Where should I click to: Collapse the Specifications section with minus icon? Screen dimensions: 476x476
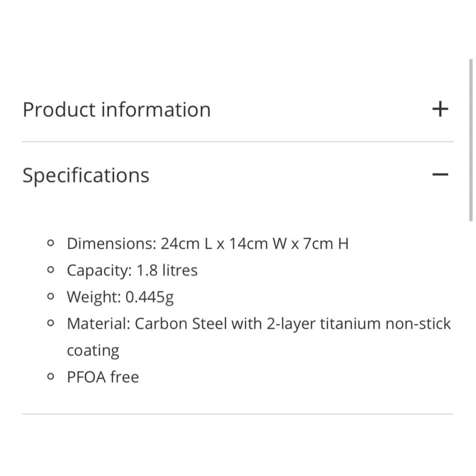tap(440, 175)
